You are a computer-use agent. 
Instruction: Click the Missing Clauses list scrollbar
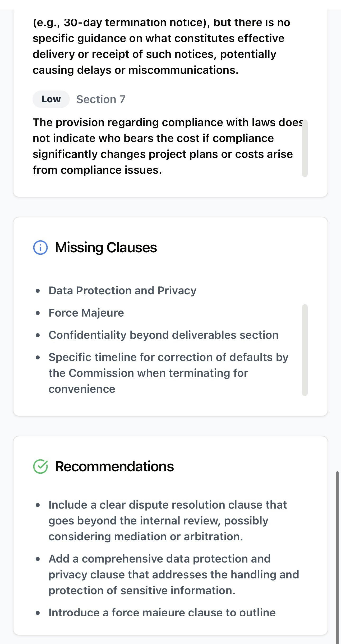pyautogui.click(x=305, y=350)
